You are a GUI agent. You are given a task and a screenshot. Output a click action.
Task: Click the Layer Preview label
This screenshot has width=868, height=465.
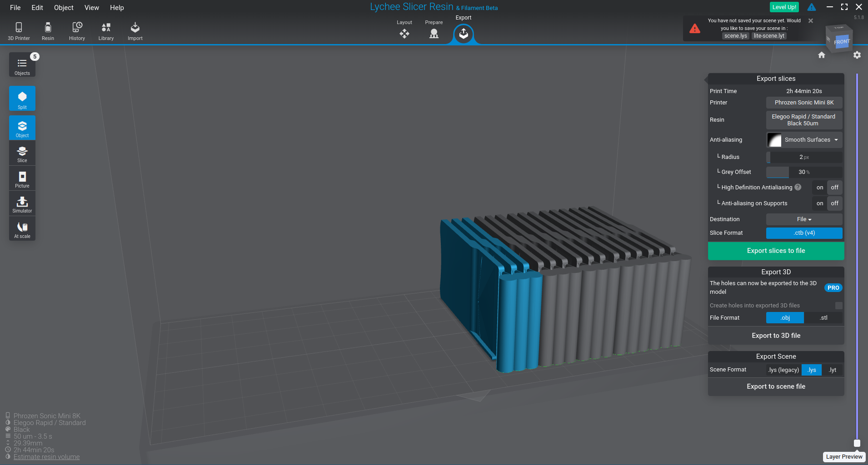(x=844, y=457)
